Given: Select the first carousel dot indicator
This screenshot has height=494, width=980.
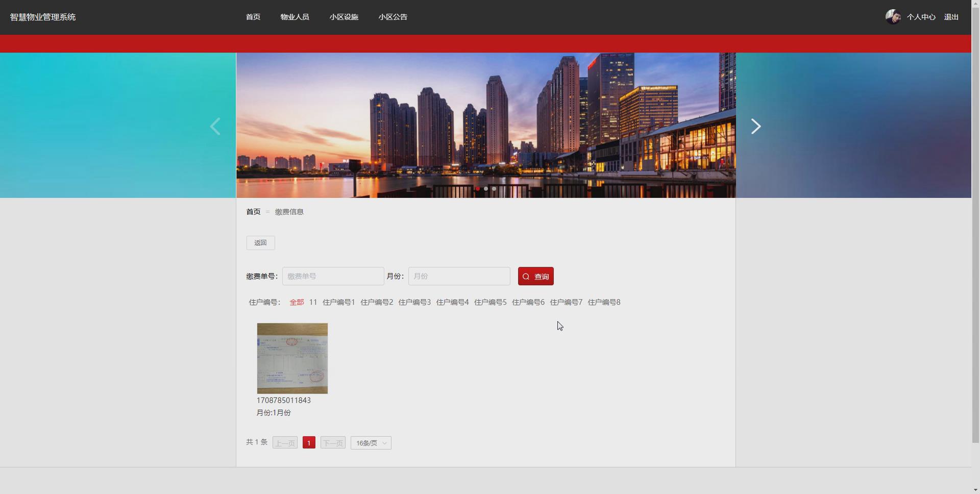Looking at the screenshot, I should coord(477,189).
